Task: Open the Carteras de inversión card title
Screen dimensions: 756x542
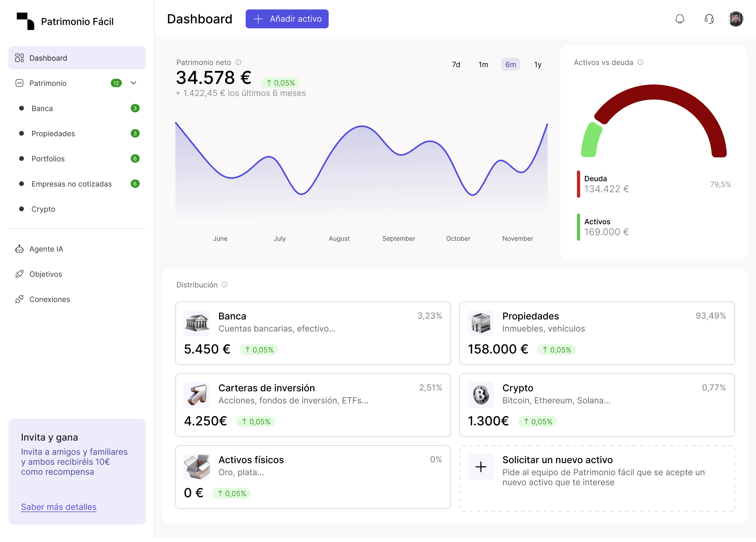Action: click(x=267, y=388)
